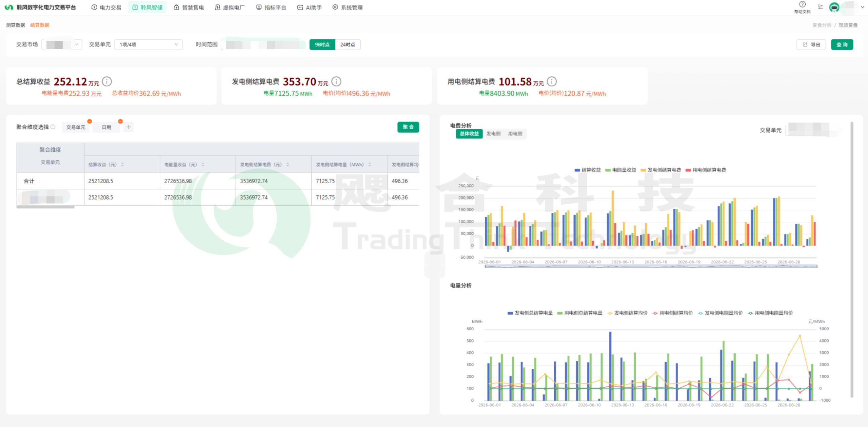Toggle 发电侧电能量均价 legend series

(720, 313)
